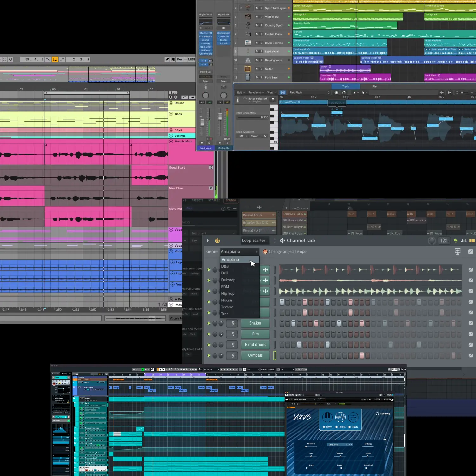
Task: Randomize the Cymbals row with dice icon
Action: (471, 355)
